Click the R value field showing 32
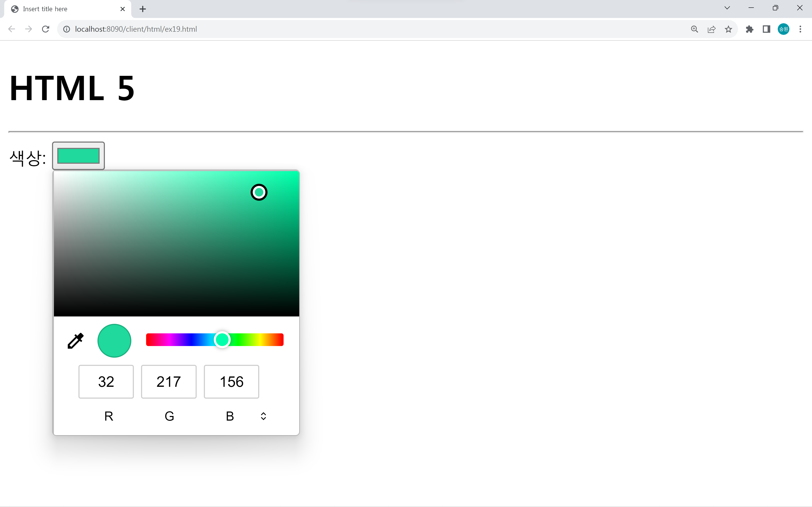Screen dimensions: 812x507 click(x=106, y=382)
